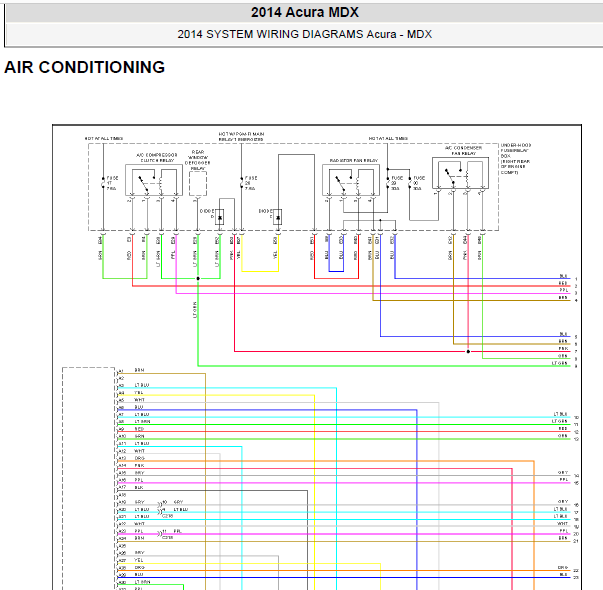Select the unused "A25" pin label

(x=122, y=546)
